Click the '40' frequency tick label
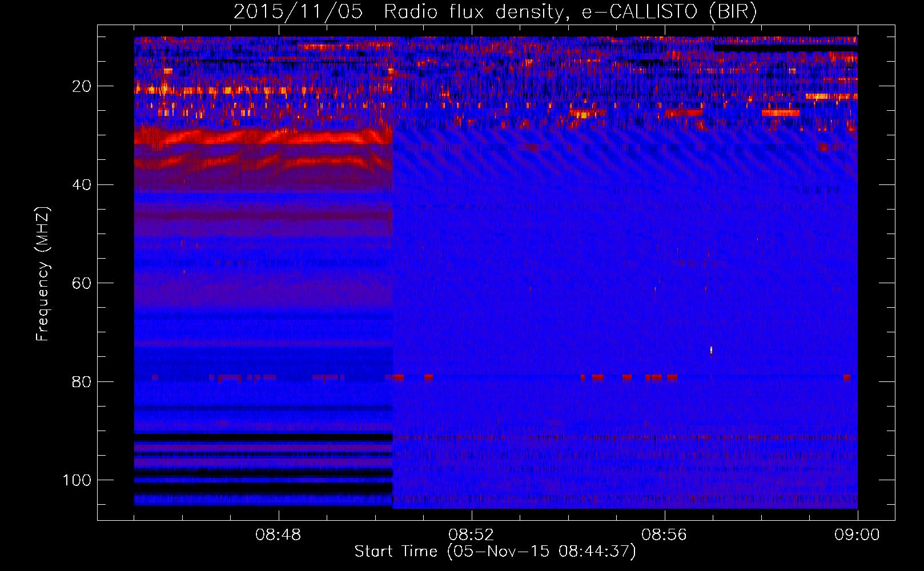 (x=82, y=185)
